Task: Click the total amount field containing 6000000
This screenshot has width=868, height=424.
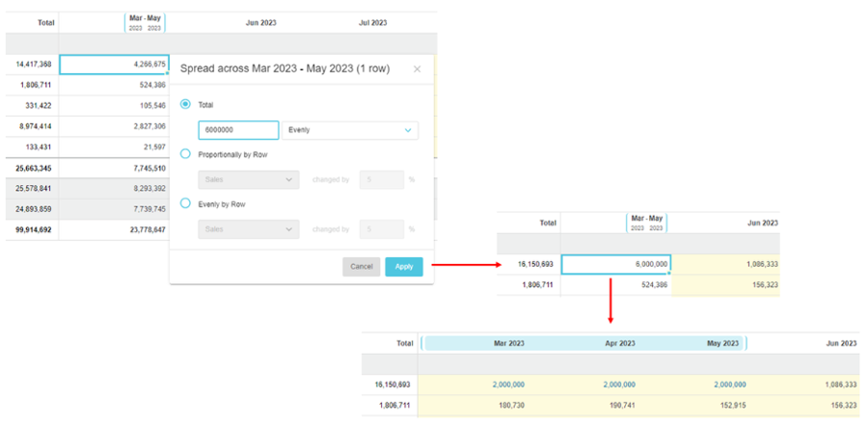Action: click(238, 129)
